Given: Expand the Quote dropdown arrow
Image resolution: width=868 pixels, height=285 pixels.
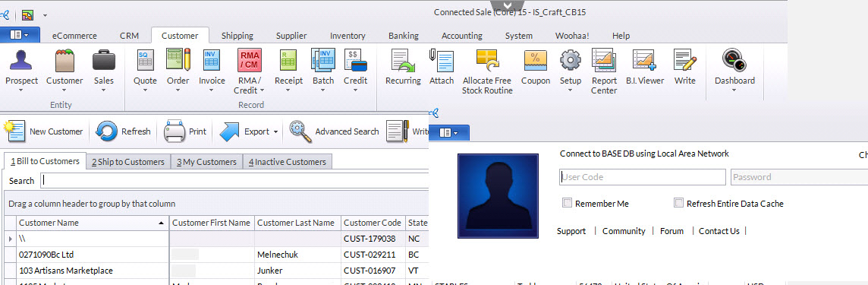Looking at the screenshot, I should (x=145, y=90).
